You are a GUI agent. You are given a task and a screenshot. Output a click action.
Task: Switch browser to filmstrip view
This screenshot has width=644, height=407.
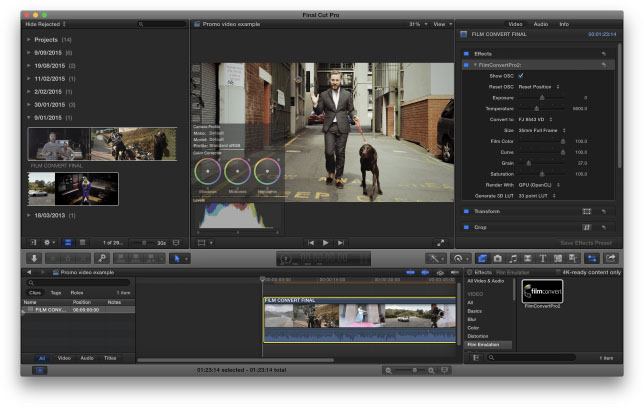[x=68, y=243]
